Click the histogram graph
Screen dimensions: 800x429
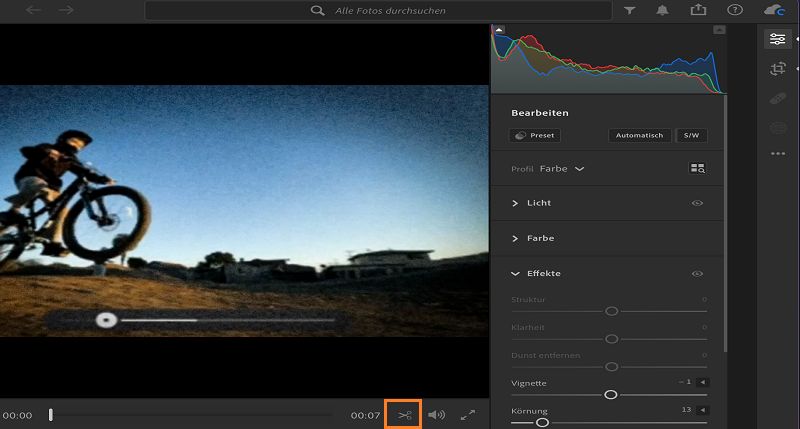point(609,59)
